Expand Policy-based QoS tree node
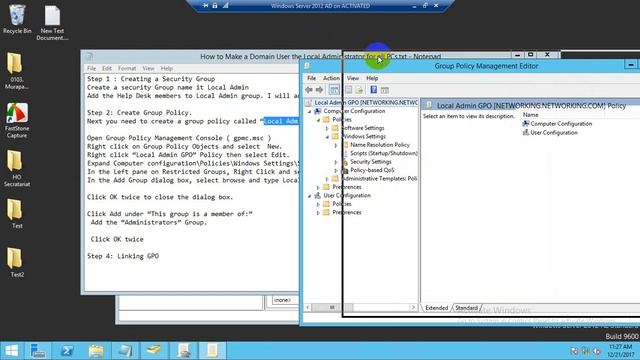 (336, 170)
